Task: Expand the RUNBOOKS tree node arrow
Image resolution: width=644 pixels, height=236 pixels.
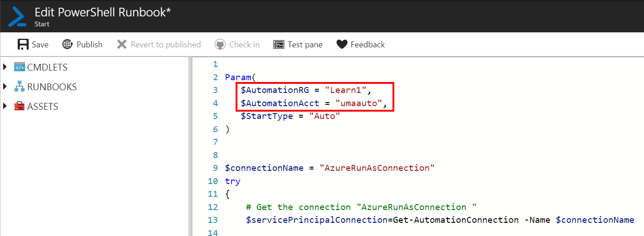Action: coord(5,87)
